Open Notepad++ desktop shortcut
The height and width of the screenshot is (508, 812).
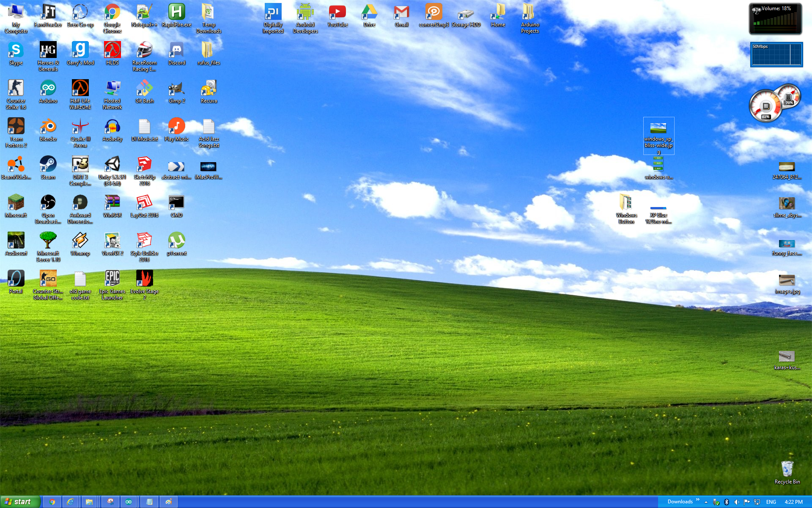coord(144,12)
